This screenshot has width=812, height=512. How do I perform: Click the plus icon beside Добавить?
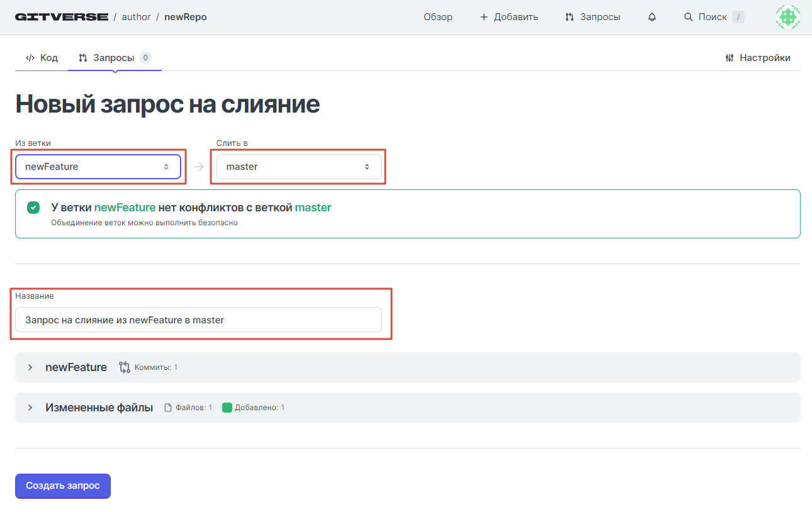484,17
